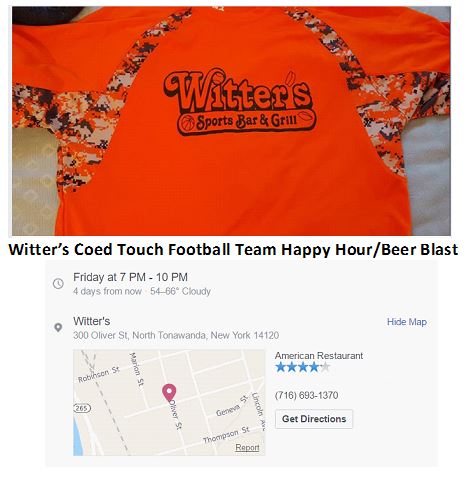Click the grey fifth rating star
This screenshot has height=491, width=473.
click(325, 367)
